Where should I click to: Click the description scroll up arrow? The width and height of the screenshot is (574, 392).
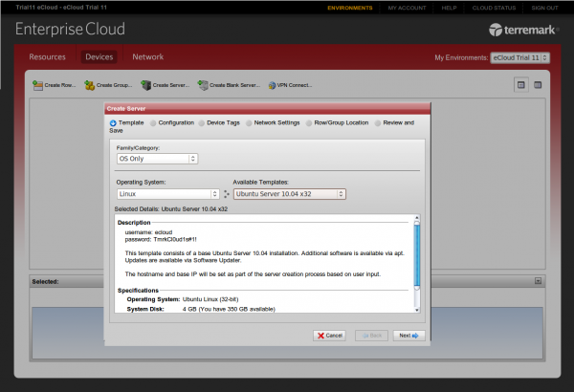[x=416, y=218]
